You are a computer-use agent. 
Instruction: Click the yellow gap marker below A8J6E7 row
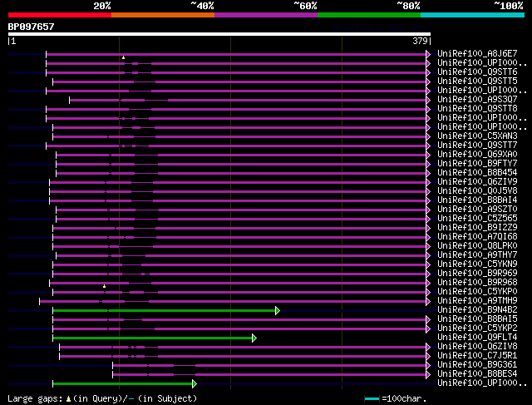124,57
